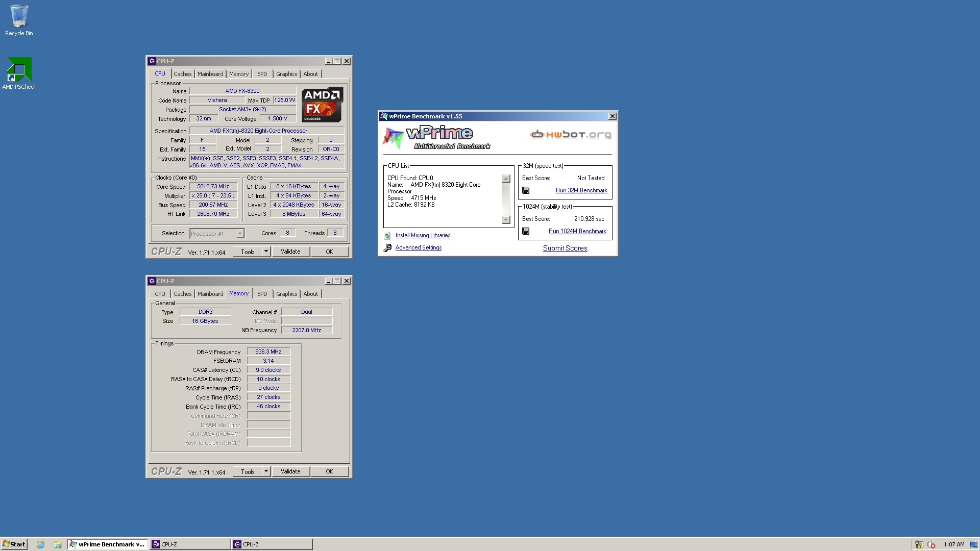
Task: Open the Processor #1 selection dropdown
Action: coord(217,234)
